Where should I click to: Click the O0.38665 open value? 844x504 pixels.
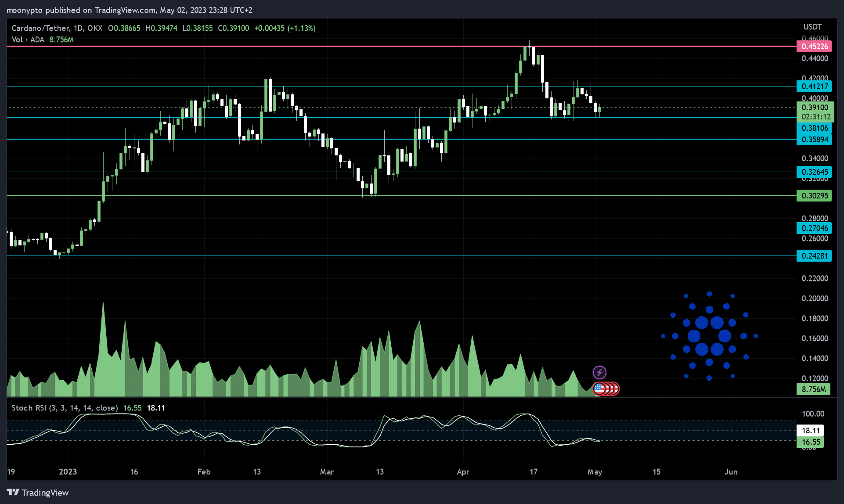coord(124,28)
